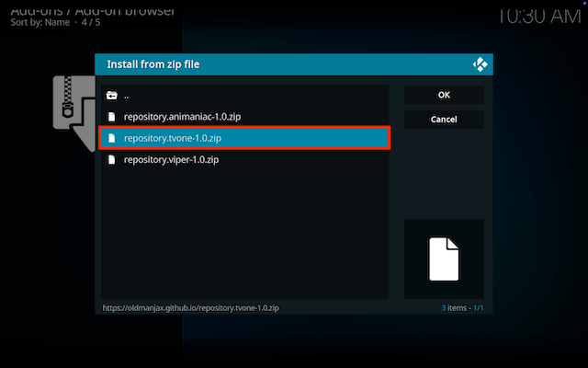
Task: Click 'Sort by: Name' label in background
Action: coord(40,22)
